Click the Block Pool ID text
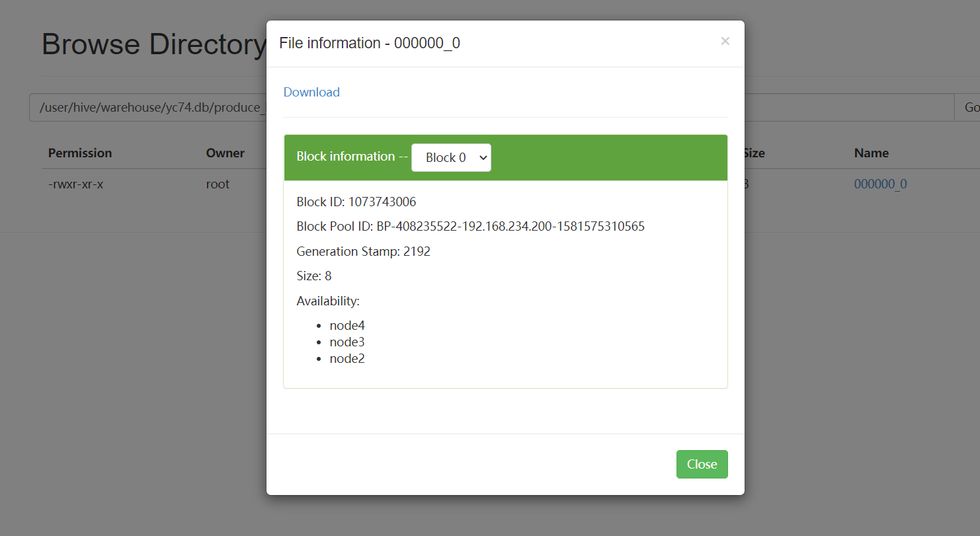This screenshot has width=980, height=536. click(x=470, y=226)
